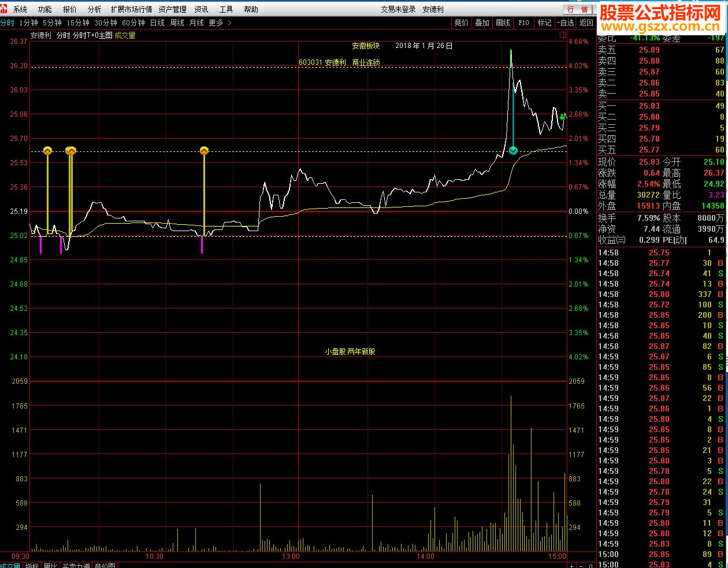Open the F10 company info
This screenshot has width=728, height=568.
click(524, 23)
